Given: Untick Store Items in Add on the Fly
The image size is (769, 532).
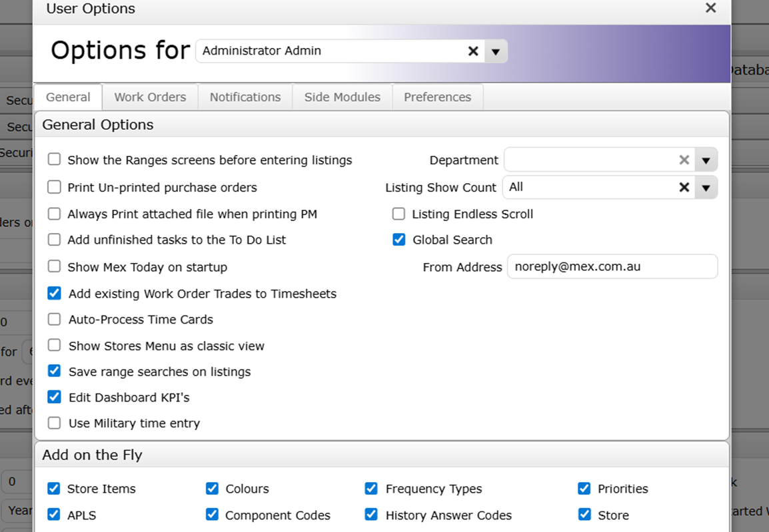Looking at the screenshot, I should click(x=54, y=489).
